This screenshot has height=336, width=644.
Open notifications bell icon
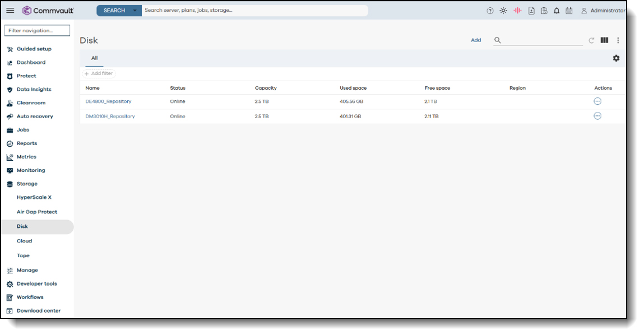[557, 11]
